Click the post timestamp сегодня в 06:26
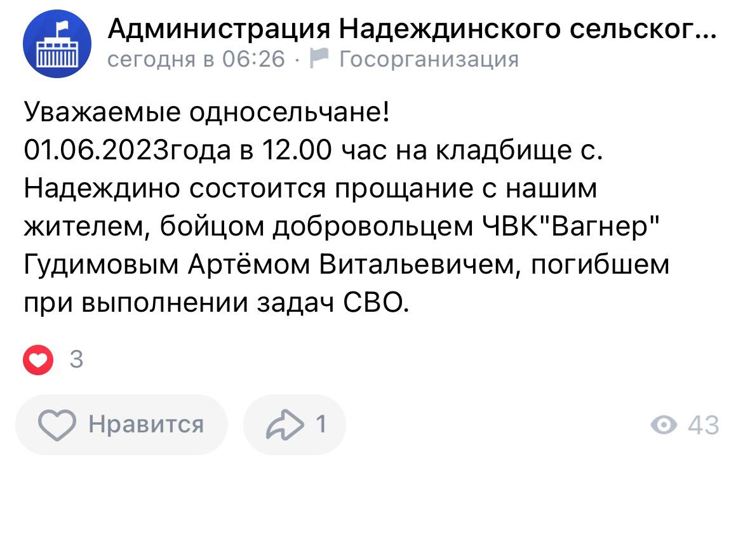Image resolution: width=743 pixels, height=560 pixels. [197, 60]
